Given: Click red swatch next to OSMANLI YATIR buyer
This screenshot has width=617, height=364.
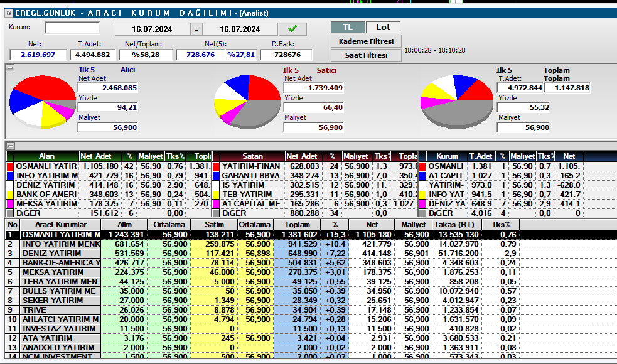Looking at the screenshot, I should pyautogui.click(x=10, y=166).
